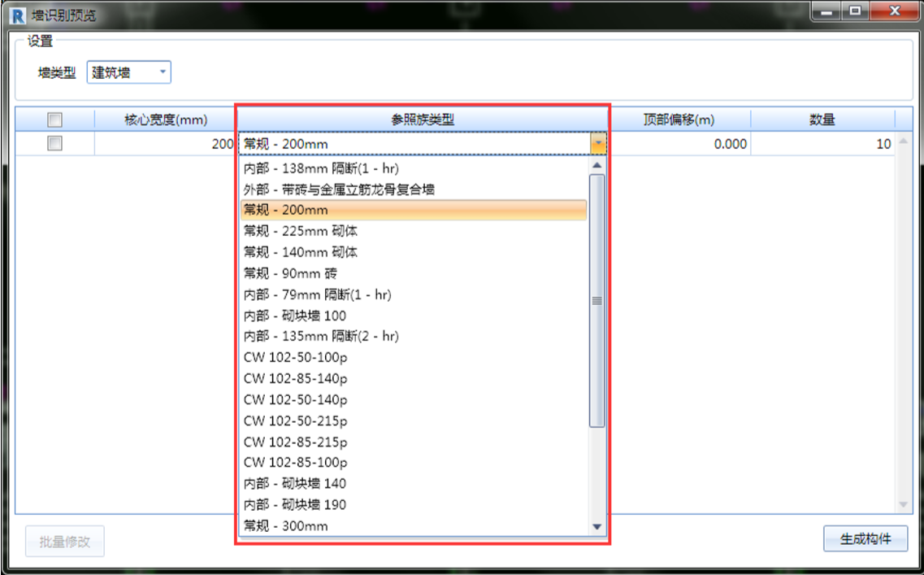Maximize the 墙识别预览 window
Viewport: 924px width, 575px height.
click(x=855, y=11)
